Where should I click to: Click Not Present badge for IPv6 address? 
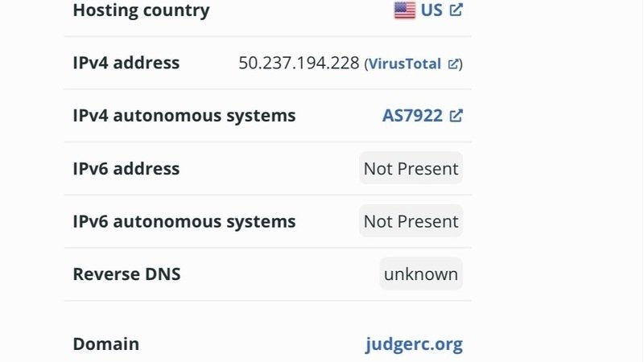point(411,169)
